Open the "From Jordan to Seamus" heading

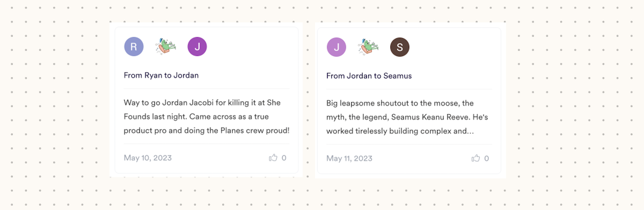coord(369,76)
